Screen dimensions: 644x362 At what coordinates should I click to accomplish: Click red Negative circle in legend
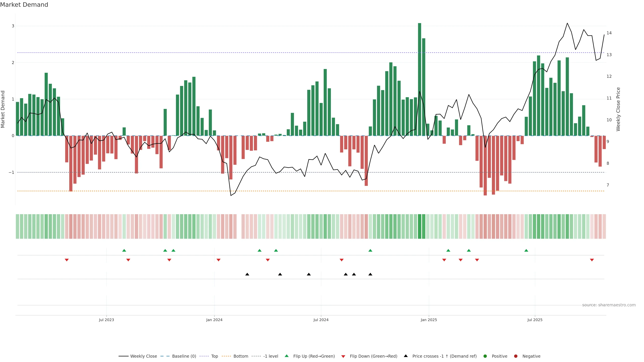516,356
